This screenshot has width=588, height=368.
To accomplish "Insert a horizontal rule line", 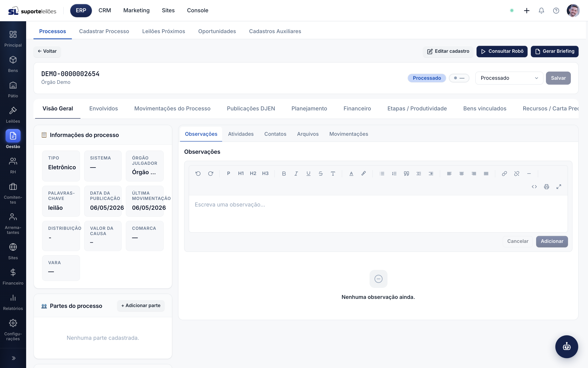I will click(529, 174).
